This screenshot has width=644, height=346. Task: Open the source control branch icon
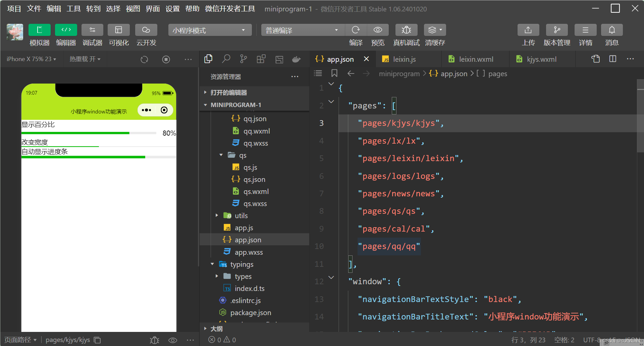pyautogui.click(x=244, y=59)
